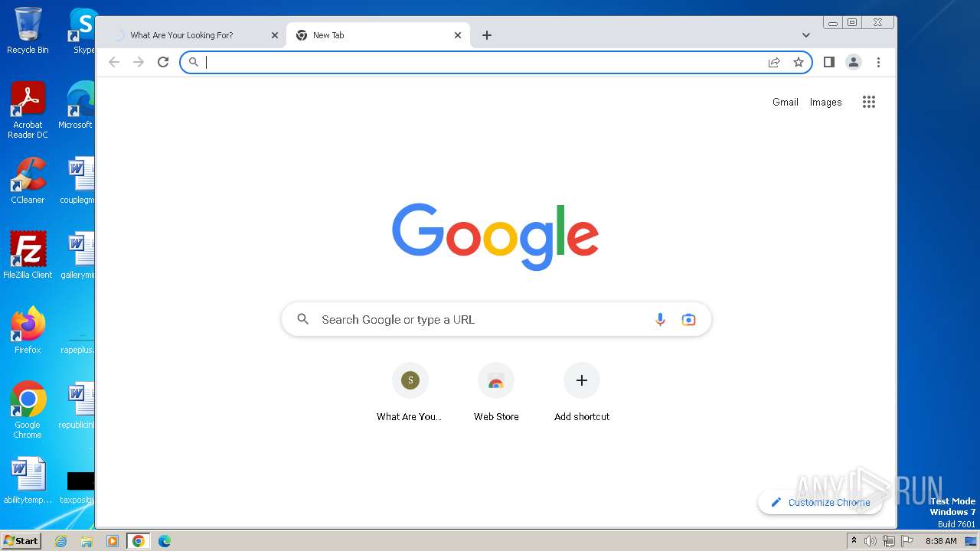Open the Web Store shortcut
Screen dimensions: 980x551
(496, 393)
